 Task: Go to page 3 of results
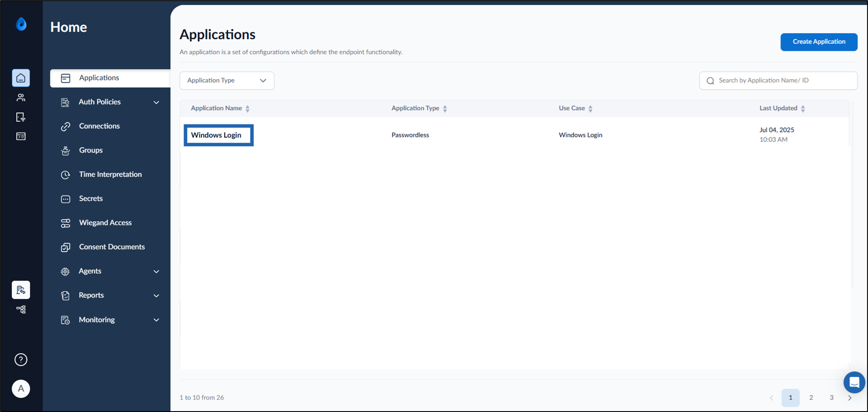(x=831, y=397)
